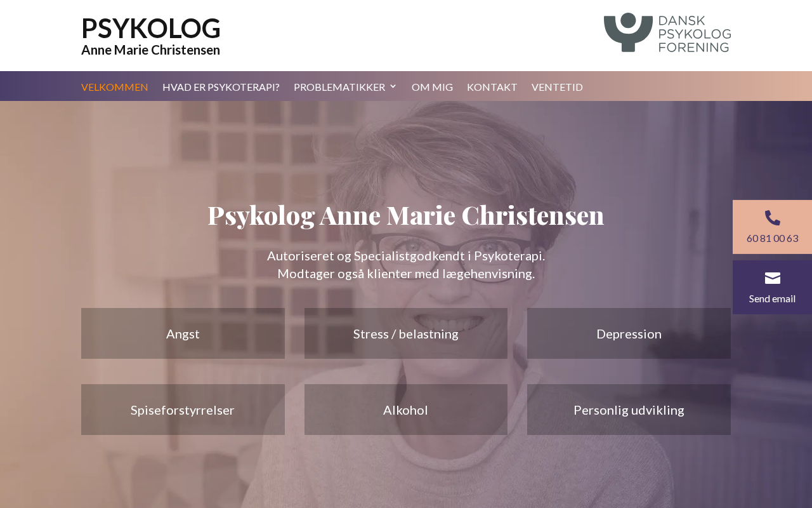Click the Psykolog Anne Marie Christensen heading
The width and height of the screenshot is (812, 508).
[406, 215]
